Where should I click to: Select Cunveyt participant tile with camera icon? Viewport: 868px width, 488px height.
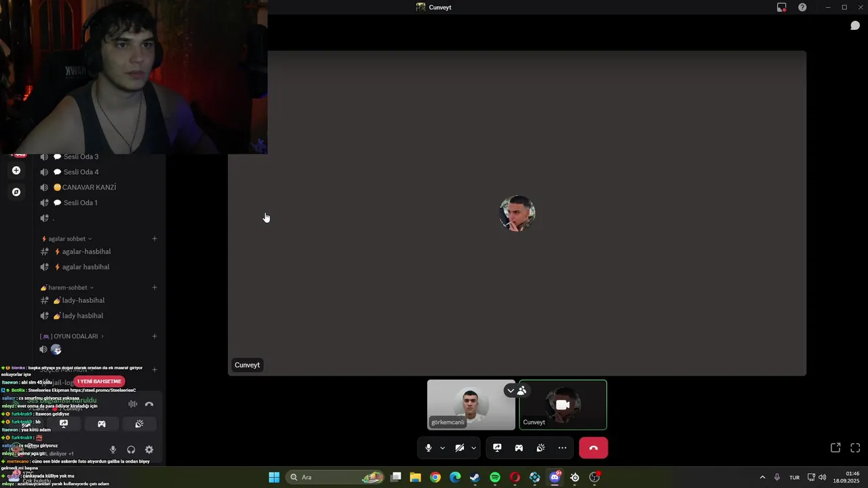click(x=563, y=405)
